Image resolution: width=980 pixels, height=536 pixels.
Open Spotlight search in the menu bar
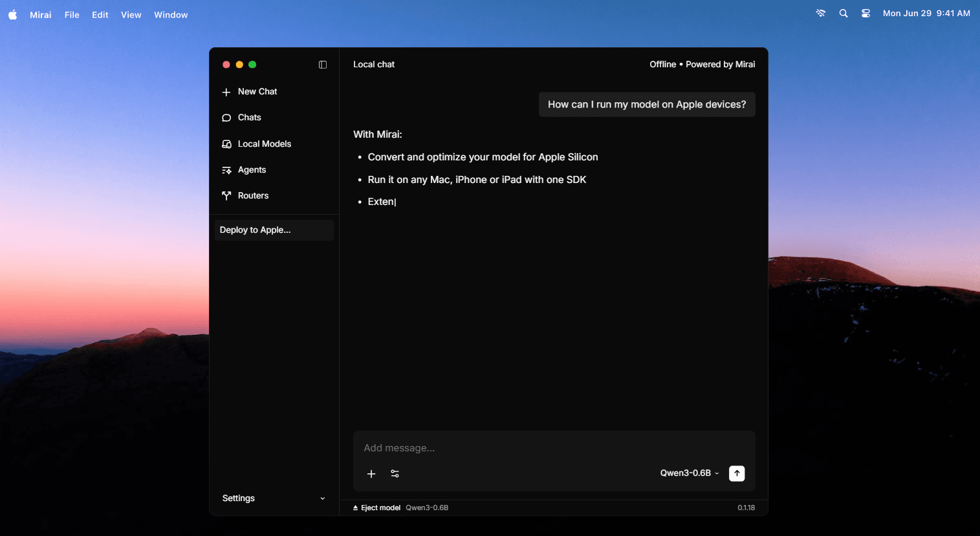click(844, 14)
